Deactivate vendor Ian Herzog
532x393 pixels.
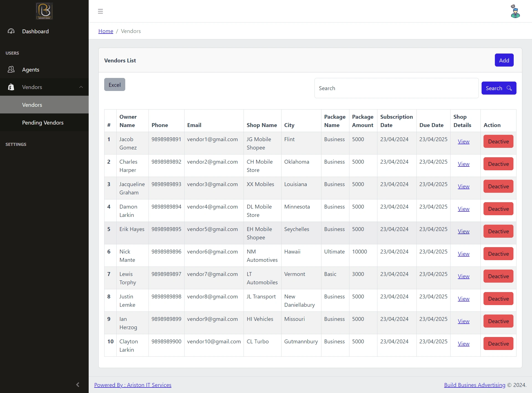tap(498, 321)
